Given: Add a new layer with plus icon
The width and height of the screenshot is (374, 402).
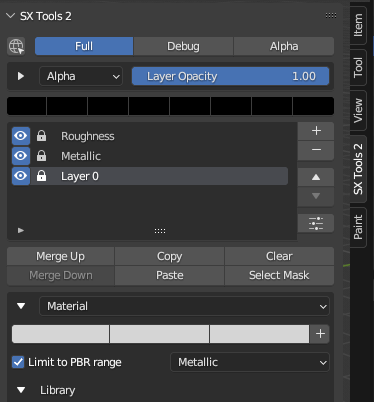Looking at the screenshot, I should pyautogui.click(x=316, y=131).
